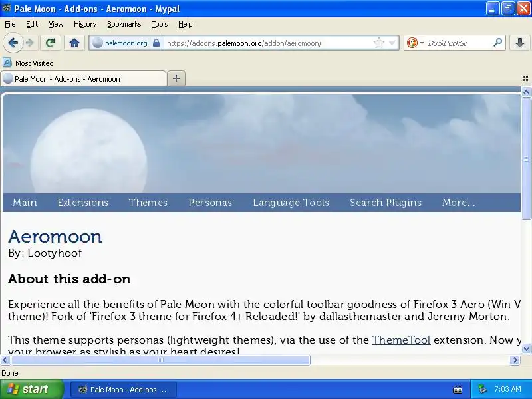Viewport: 532px width, 399px height.
Task: Go to Main in site navigation
Action: (x=25, y=203)
